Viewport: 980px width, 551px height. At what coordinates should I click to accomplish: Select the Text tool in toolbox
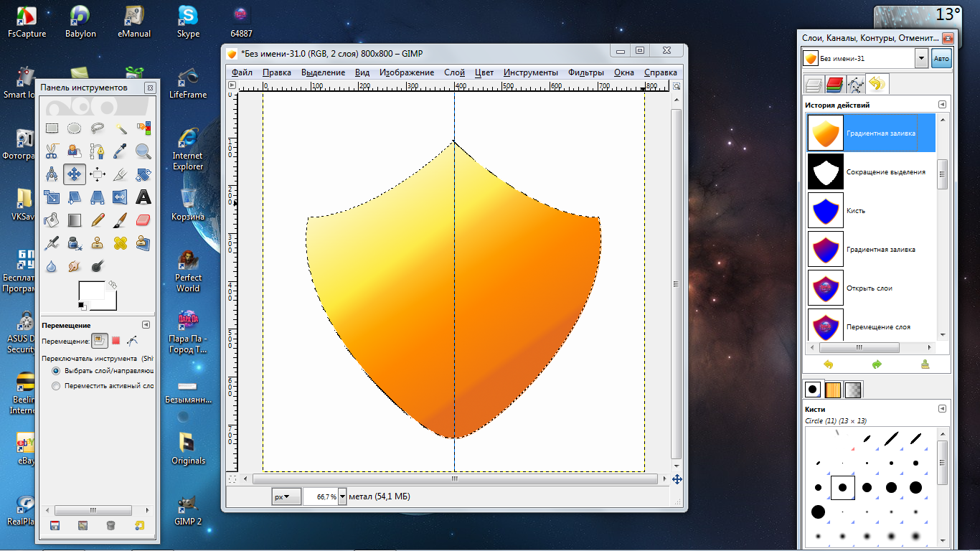[143, 197]
